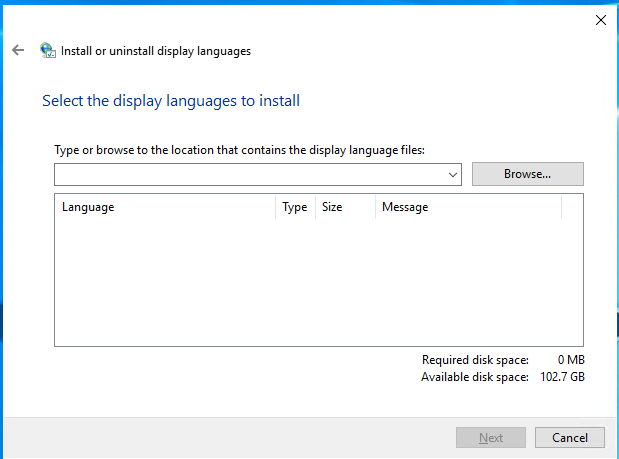Viewport: 619px width, 459px height.
Task: Click inside the language files location field
Action: click(x=250, y=174)
